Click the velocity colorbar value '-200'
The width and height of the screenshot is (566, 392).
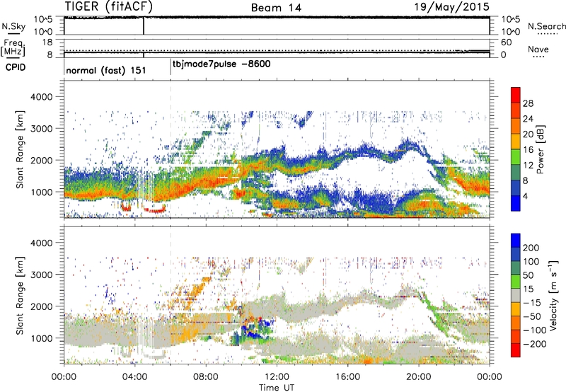[535, 344]
